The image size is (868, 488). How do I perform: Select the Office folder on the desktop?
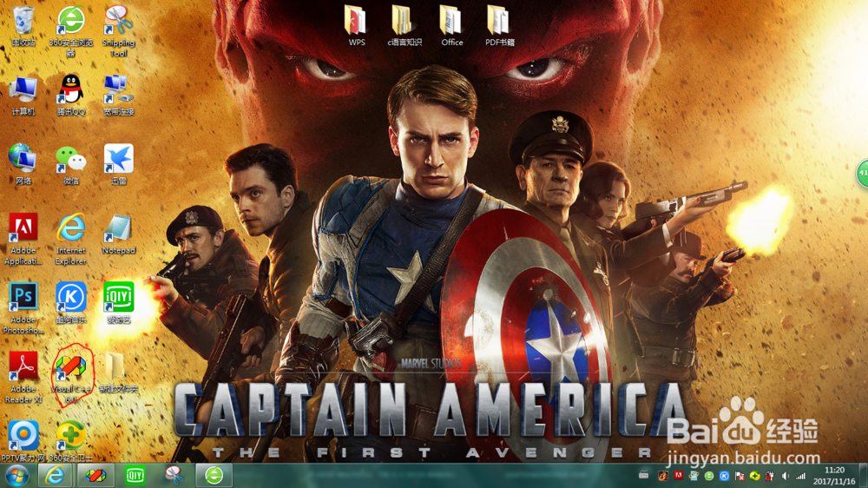point(451,25)
